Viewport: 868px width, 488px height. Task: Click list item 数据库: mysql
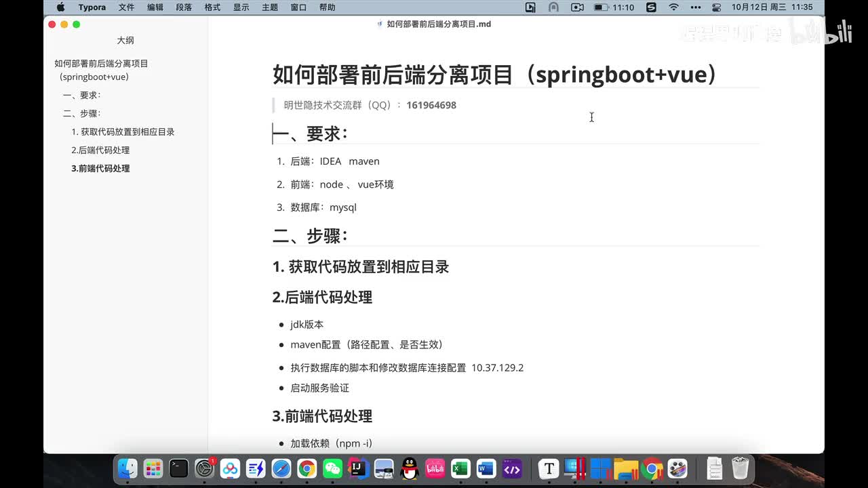pyautogui.click(x=323, y=207)
